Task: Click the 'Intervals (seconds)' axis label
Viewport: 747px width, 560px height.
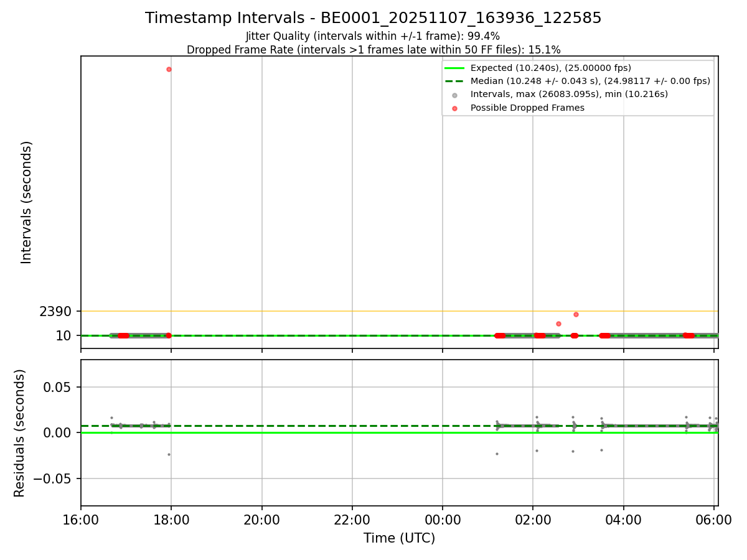Action: [26, 202]
